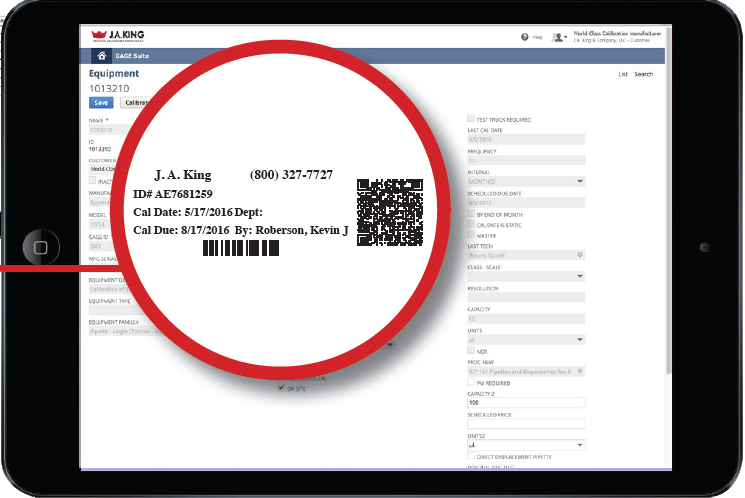The image size is (745, 498).
Task: Open the Units2 dropdown
Action: (x=526, y=445)
